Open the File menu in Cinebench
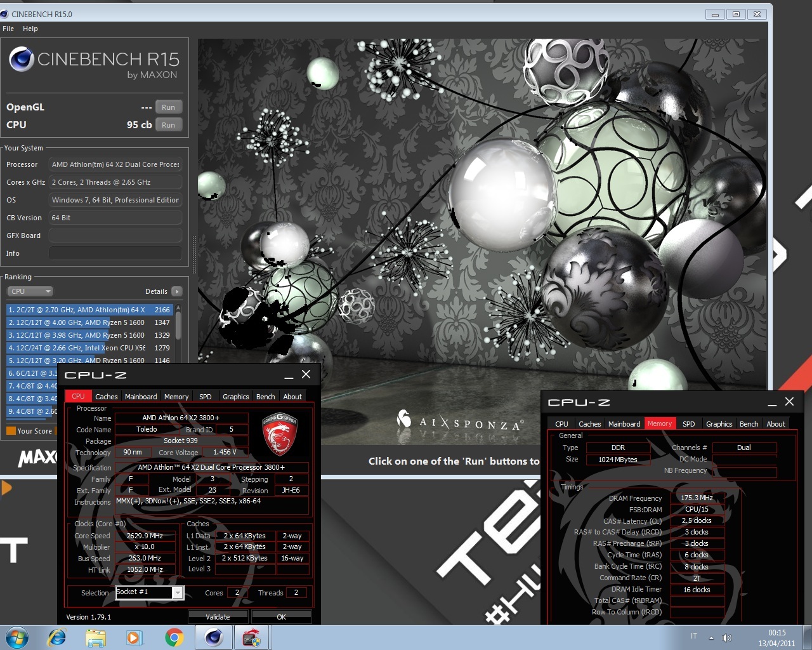Viewport: 812px width, 650px height. 8,29
